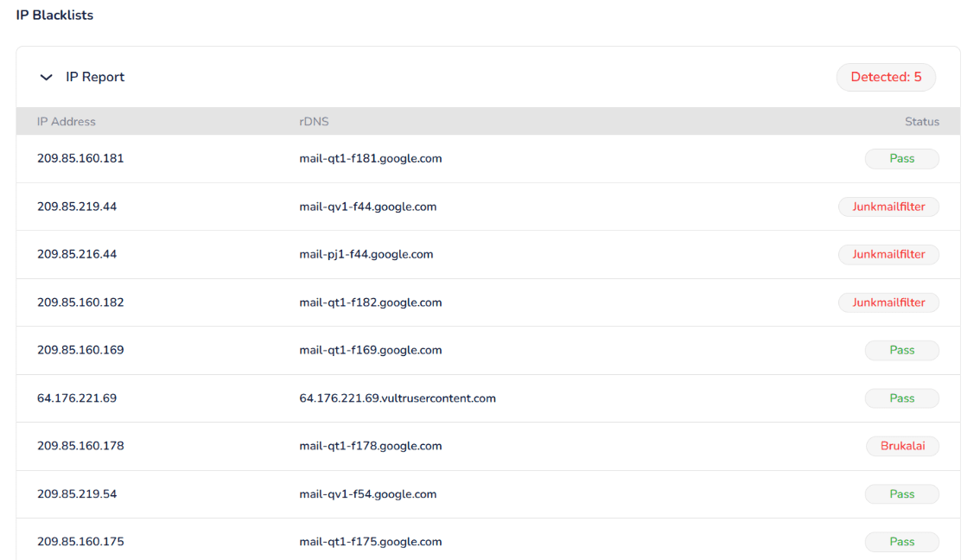
Task: Click the IP Report heading
Action: click(x=95, y=77)
